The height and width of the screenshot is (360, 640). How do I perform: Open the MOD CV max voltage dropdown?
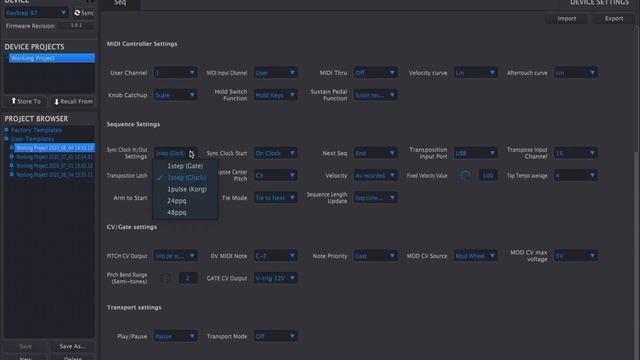576,256
